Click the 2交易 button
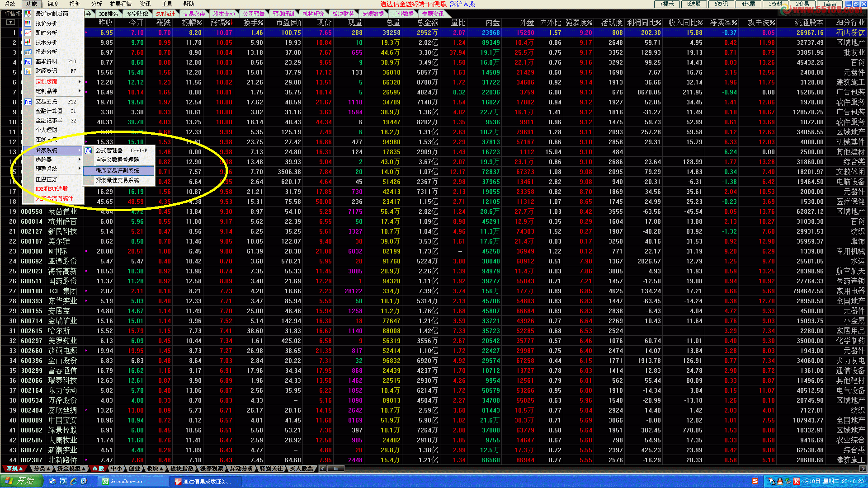Image resolution: width=868 pixels, height=488 pixels. pos(802,4)
